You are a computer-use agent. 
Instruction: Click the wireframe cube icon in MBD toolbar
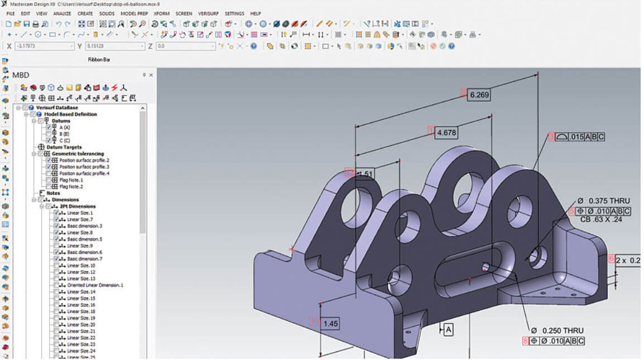51,88
